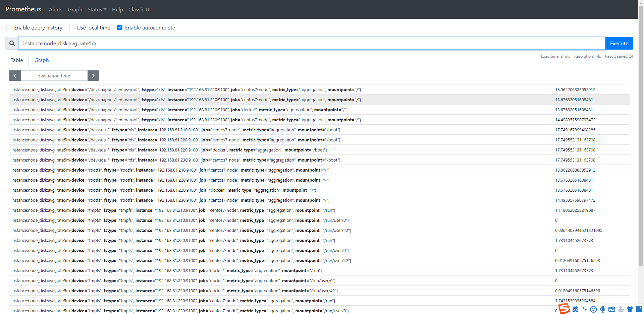Click the search magnifier icon beside query box

pos(12,43)
